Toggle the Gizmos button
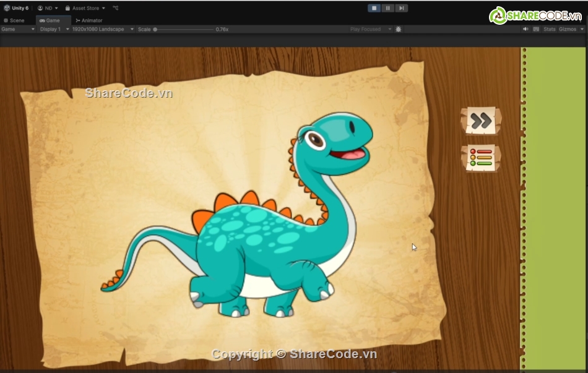The width and height of the screenshot is (588, 373). coord(568,29)
